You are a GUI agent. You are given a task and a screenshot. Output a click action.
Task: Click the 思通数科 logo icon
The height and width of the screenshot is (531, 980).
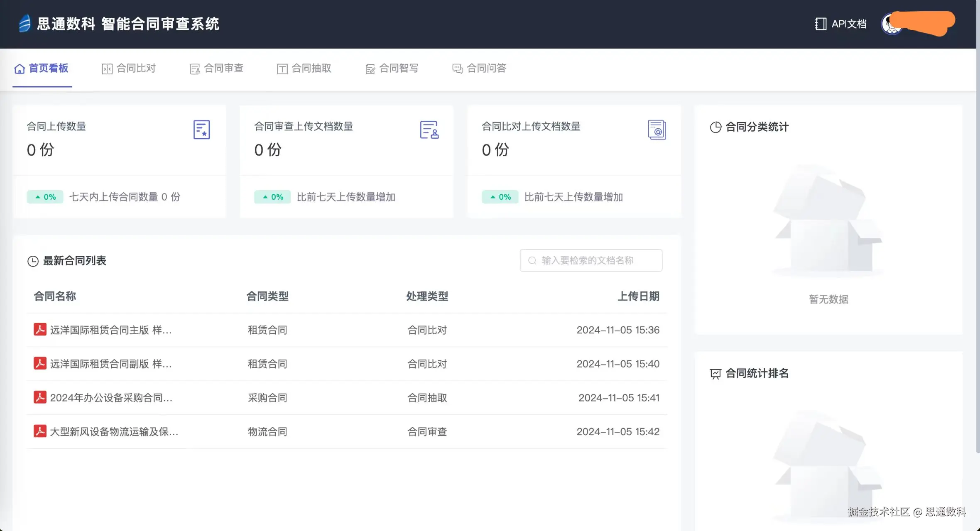(x=25, y=23)
